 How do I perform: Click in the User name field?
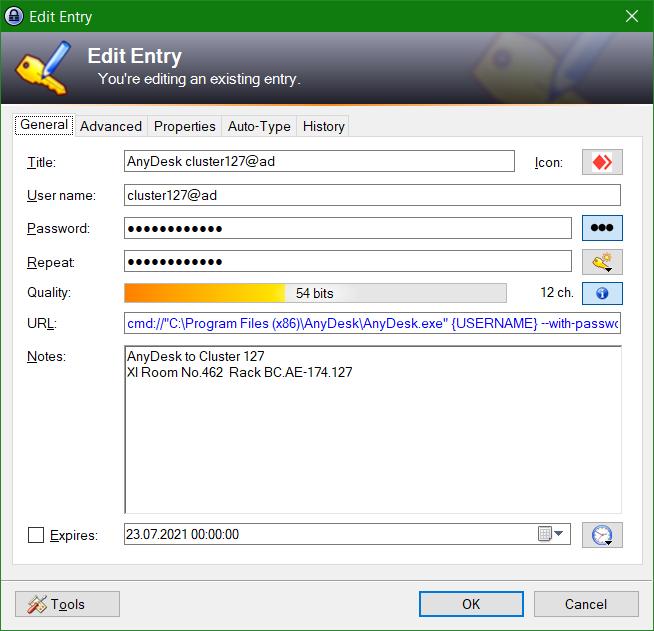click(372, 195)
